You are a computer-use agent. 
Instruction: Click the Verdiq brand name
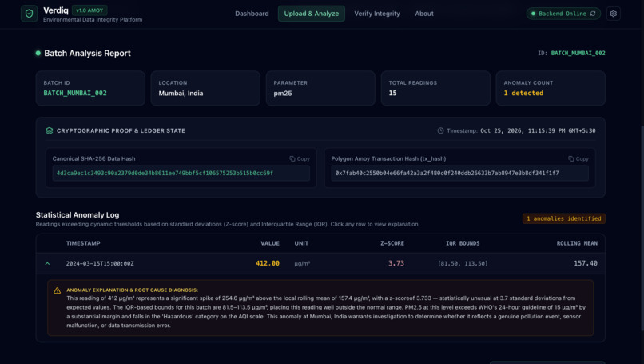[x=56, y=10]
